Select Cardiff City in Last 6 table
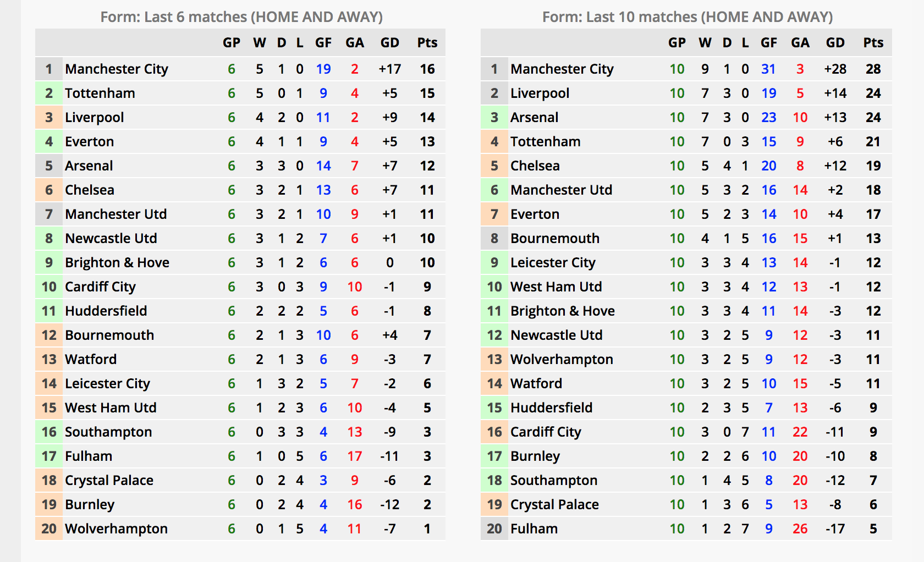Image resolution: width=924 pixels, height=562 pixels. click(x=100, y=287)
